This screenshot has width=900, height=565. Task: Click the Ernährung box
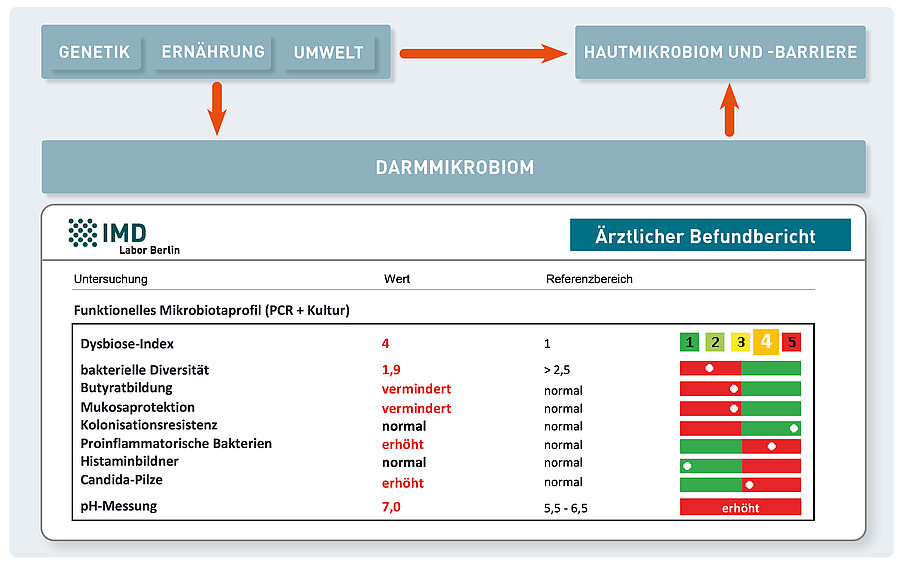(x=213, y=52)
